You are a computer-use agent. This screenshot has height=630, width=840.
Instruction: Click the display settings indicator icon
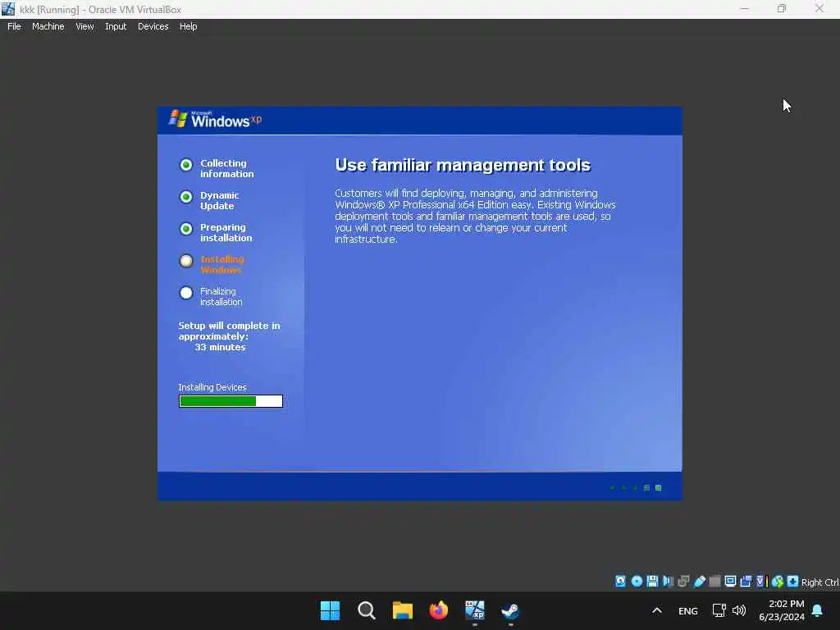pos(730,582)
